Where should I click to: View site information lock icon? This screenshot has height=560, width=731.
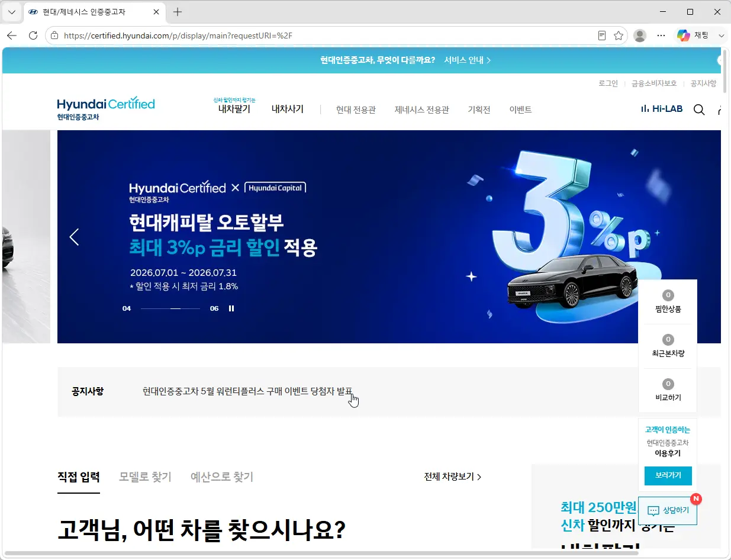coord(54,36)
